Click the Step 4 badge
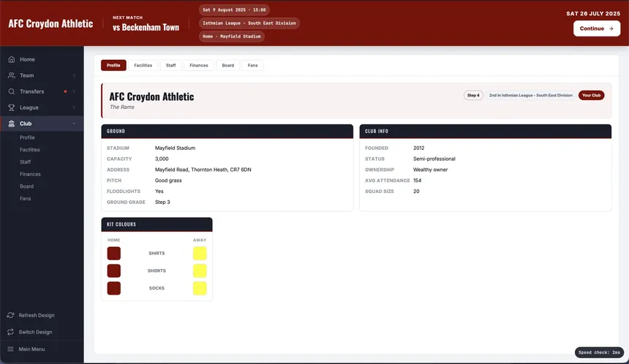629x364 pixels. pyautogui.click(x=473, y=95)
